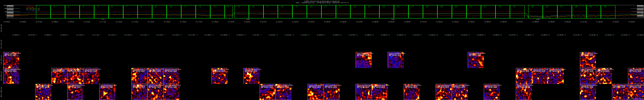Open the 25–50 keV image for interval 6

pos(91,76)
